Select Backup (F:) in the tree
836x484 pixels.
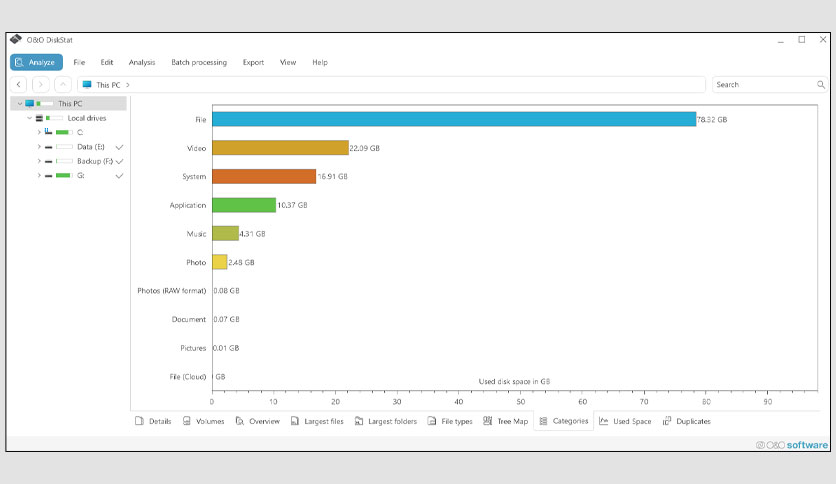click(x=95, y=161)
